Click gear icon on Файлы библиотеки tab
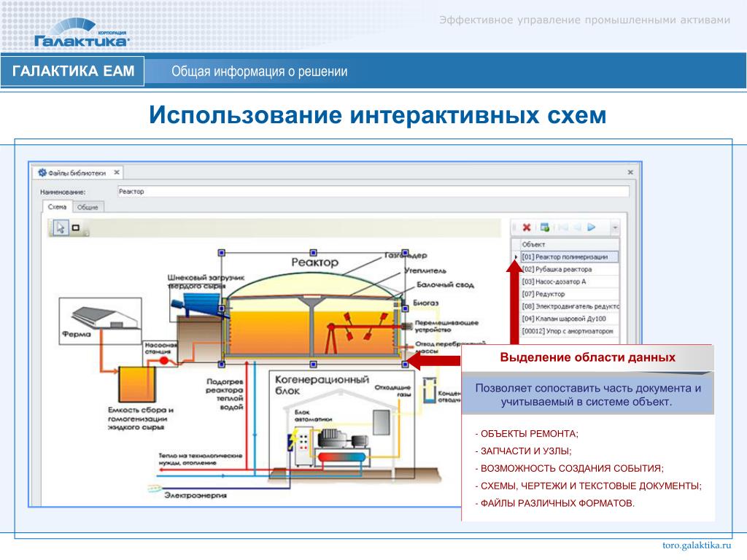747x560 pixels. click(x=42, y=172)
